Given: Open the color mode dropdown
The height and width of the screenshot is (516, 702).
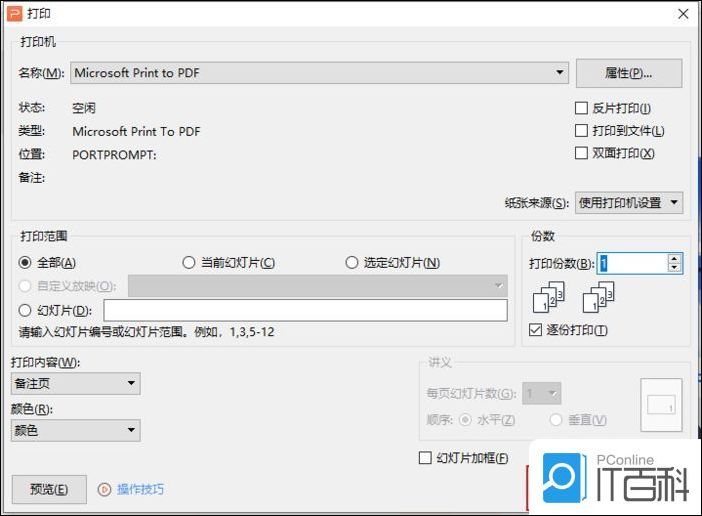Looking at the screenshot, I should pyautogui.click(x=76, y=431).
